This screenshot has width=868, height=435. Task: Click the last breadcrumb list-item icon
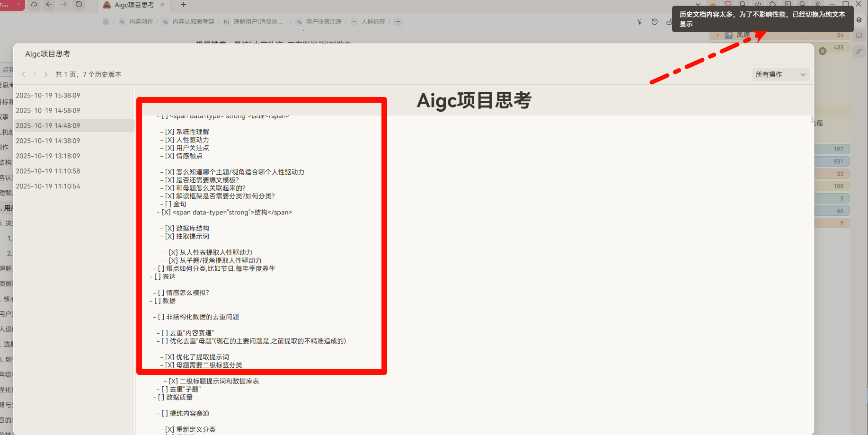coord(398,22)
